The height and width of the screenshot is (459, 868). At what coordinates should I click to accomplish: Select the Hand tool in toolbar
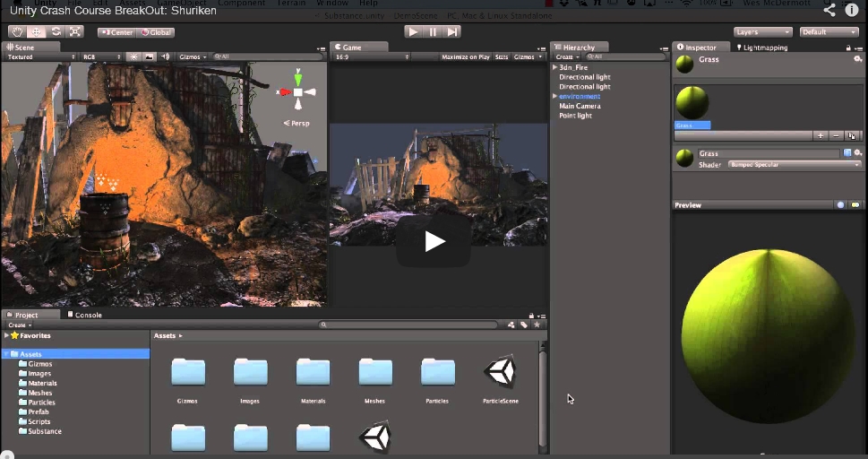(16, 31)
